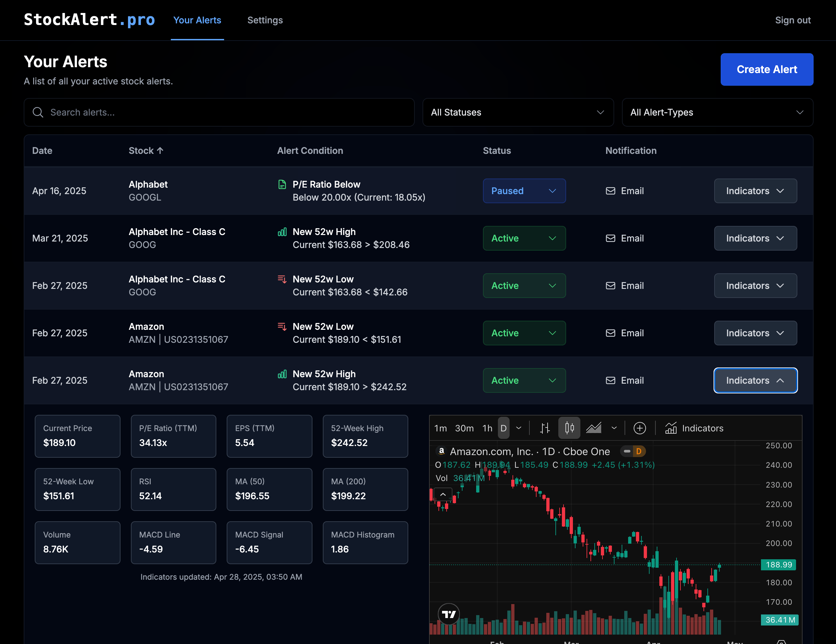Image resolution: width=836 pixels, height=644 pixels.
Task: Collapse Indicators for Amazon 52w High alert
Action: click(x=755, y=381)
